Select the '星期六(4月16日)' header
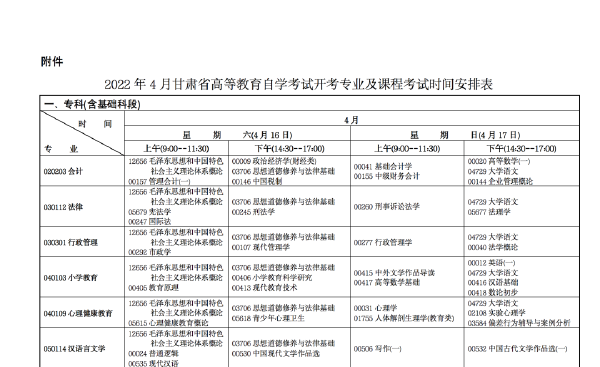Image resolution: width=600 pixels, height=367 pixels. [x=237, y=135]
